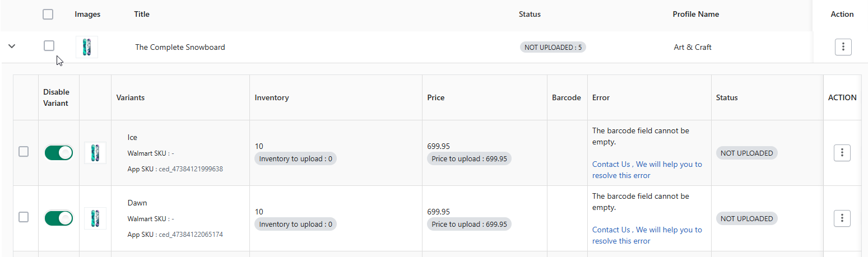Click the Ice variant snowboard image
This screenshot has width=868, height=257.
tap(95, 153)
